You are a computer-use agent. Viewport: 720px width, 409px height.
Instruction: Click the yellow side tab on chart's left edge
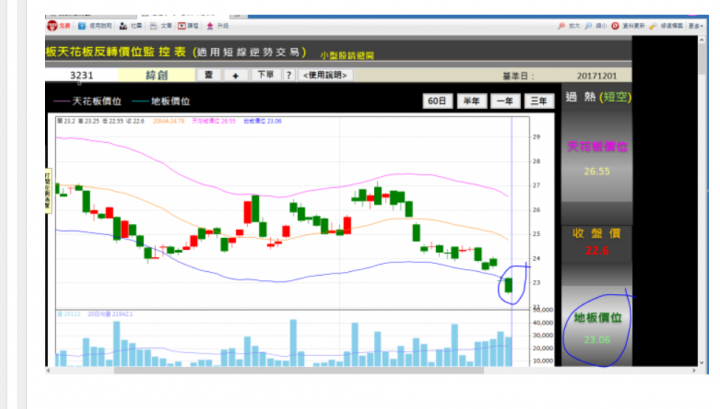[48, 191]
